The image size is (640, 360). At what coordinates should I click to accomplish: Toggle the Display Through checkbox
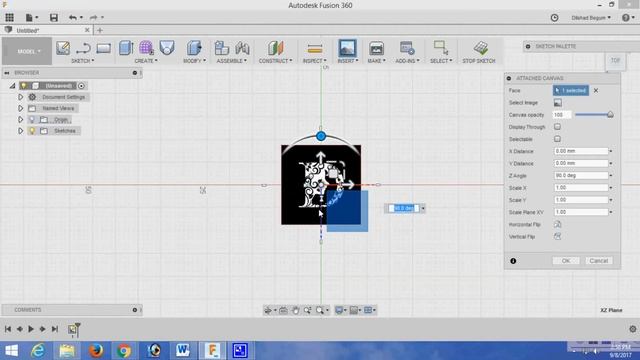tap(558, 127)
